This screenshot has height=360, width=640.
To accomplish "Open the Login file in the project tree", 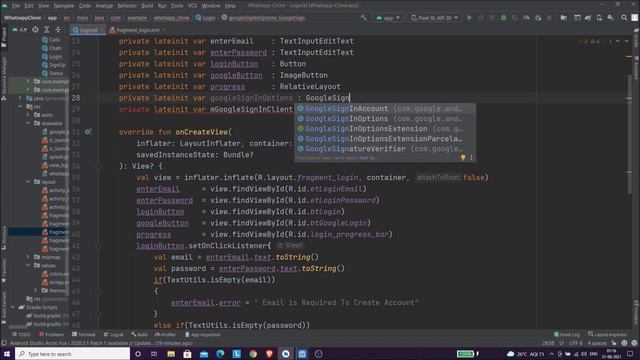I will click(x=52, y=56).
